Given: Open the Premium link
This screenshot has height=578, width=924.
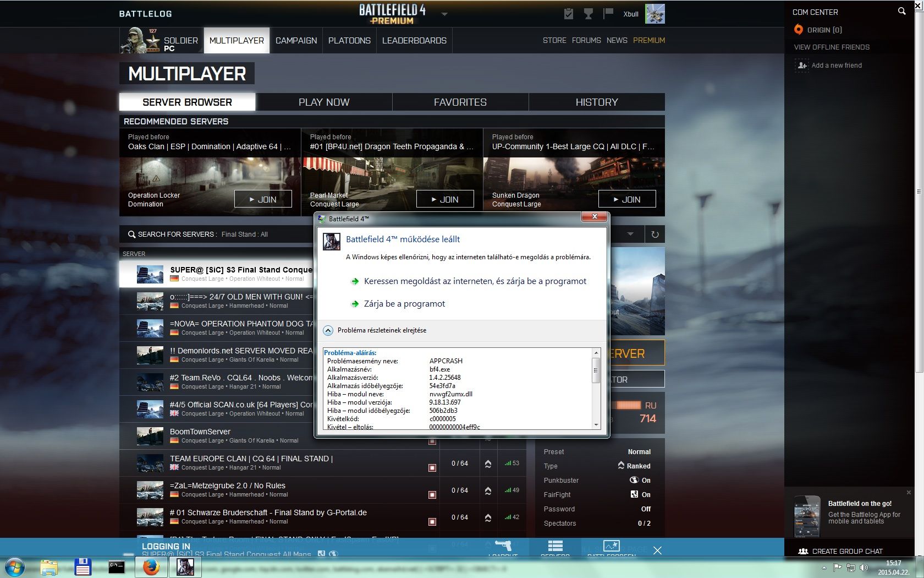Looking at the screenshot, I should [649, 40].
